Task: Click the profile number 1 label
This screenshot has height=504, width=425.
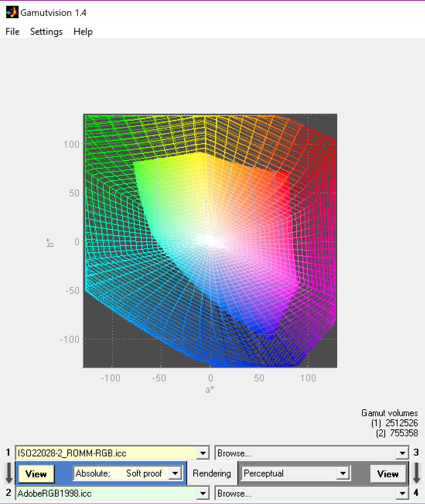Action: (x=8, y=452)
